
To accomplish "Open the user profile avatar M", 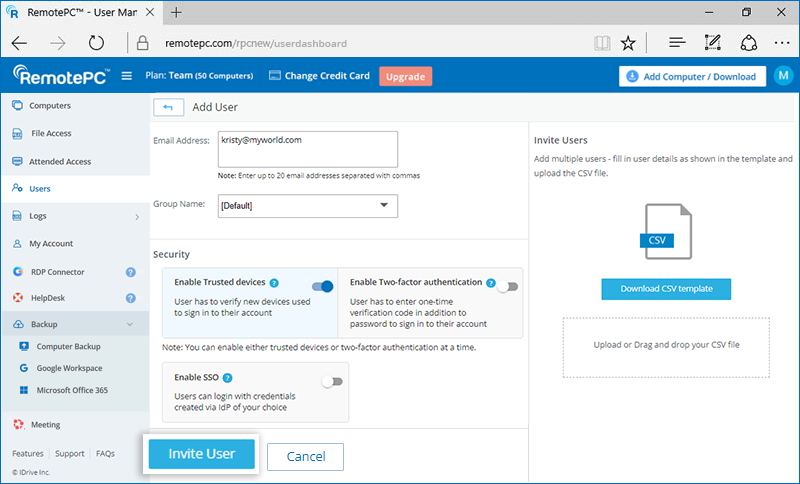I will [x=783, y=77].
